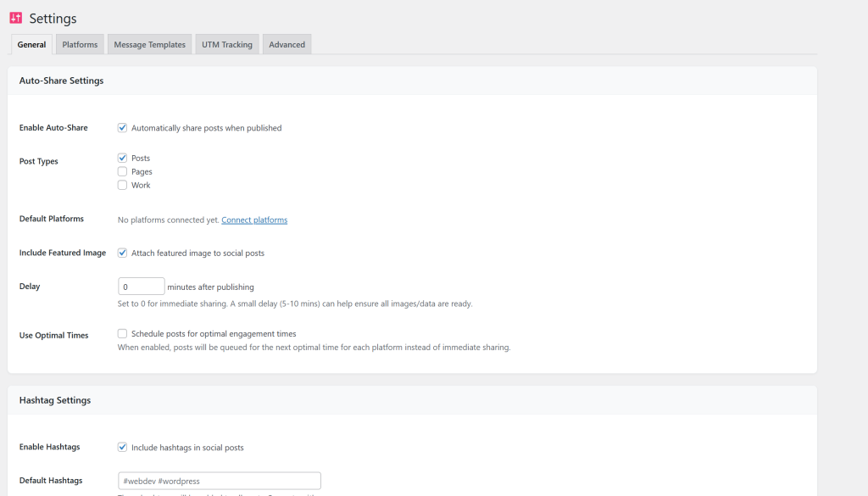
Task: Click the Use Optimal Times row label
Action: click(x=53, y=336)
